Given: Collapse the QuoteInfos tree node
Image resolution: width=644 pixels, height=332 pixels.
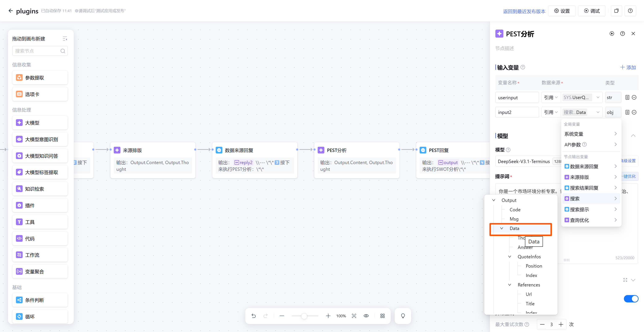Looking at the screenshot, I should pos(509,257).
